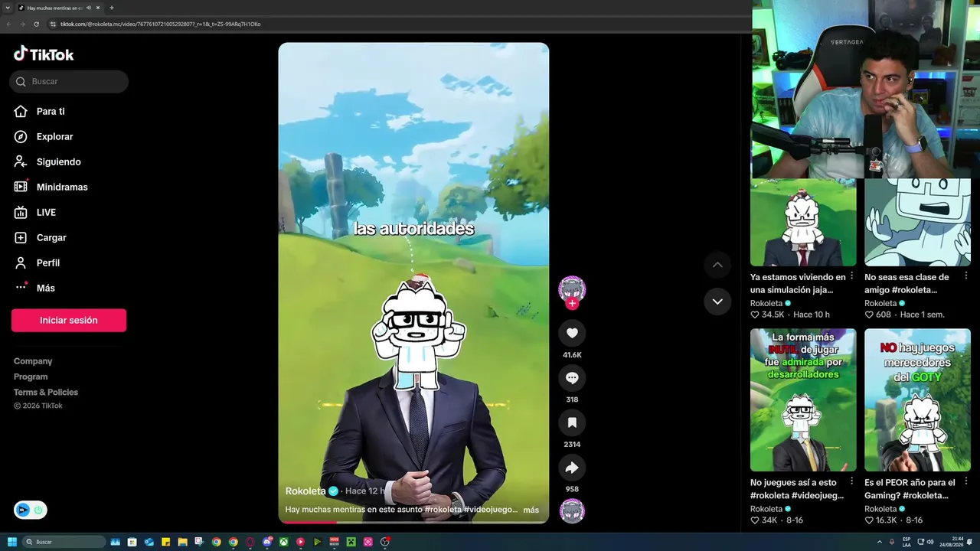Image resolution: width=980 pixels, height=551 pixels.
Task: Seek the video using the red progress bar
Action: click(x=413, y=522)
